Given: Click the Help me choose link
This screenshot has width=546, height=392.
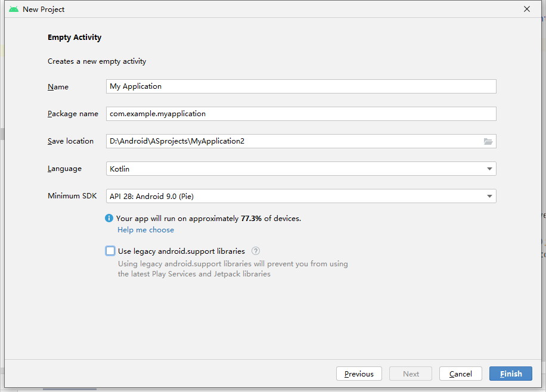Looking at the screenshot, I should tap(145, 230).
